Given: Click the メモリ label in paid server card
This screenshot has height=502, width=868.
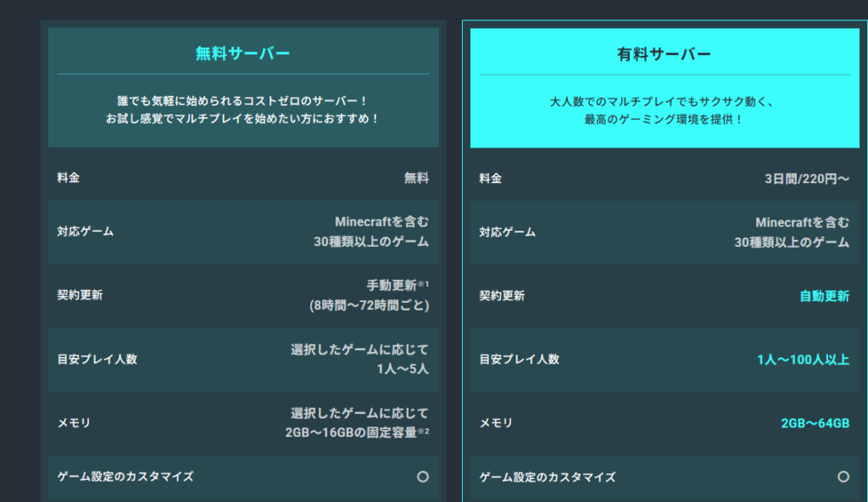Looking at the screenshot, I should pos(496,423).
